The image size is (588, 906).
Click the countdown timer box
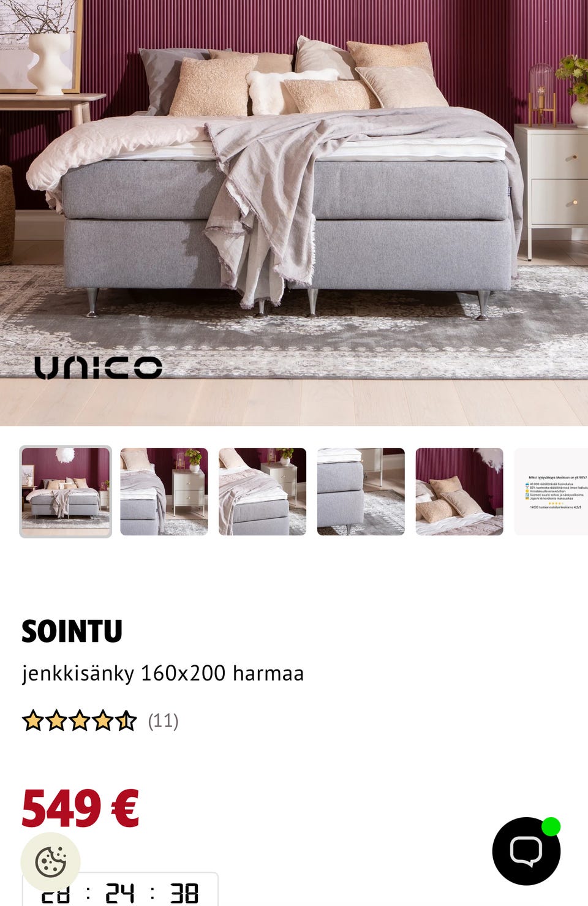(120, 889)
